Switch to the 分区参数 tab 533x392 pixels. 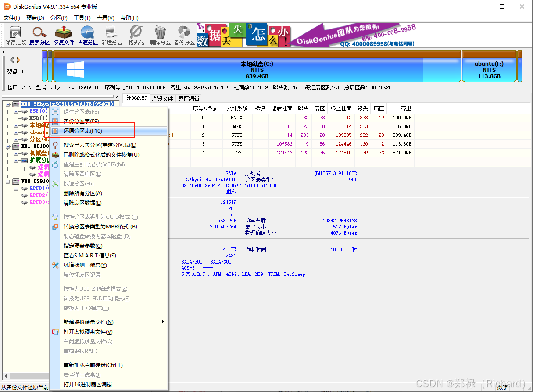[136, 98]
